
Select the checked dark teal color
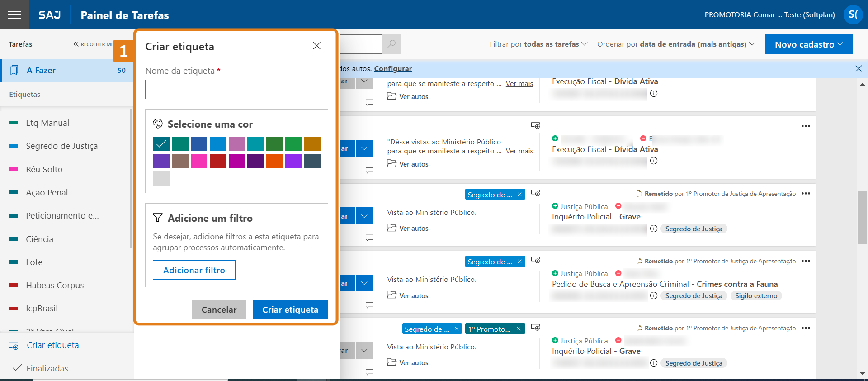coord(161,144)
